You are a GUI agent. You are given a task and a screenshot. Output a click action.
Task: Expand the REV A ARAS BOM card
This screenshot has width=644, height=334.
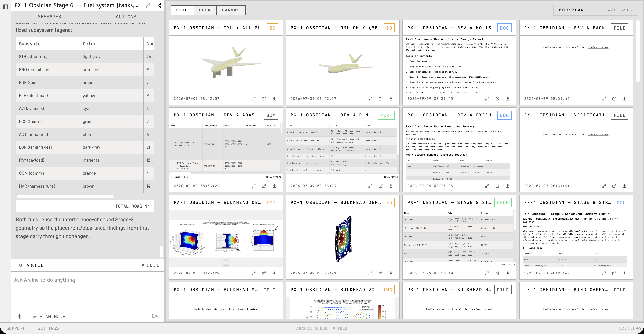[253, 186]
